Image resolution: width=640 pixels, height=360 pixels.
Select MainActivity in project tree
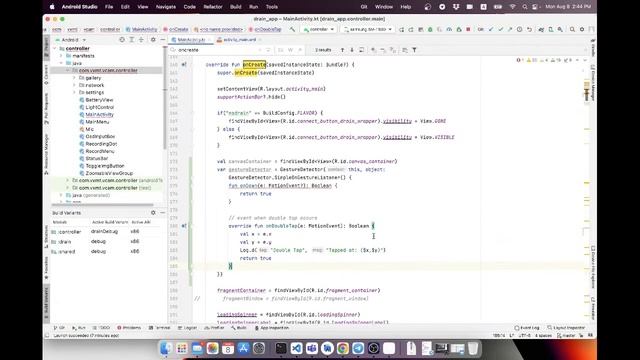[99, 114]
